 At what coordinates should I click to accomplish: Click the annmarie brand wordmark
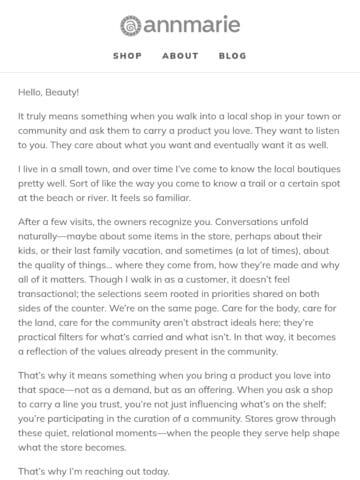(192, 25)
